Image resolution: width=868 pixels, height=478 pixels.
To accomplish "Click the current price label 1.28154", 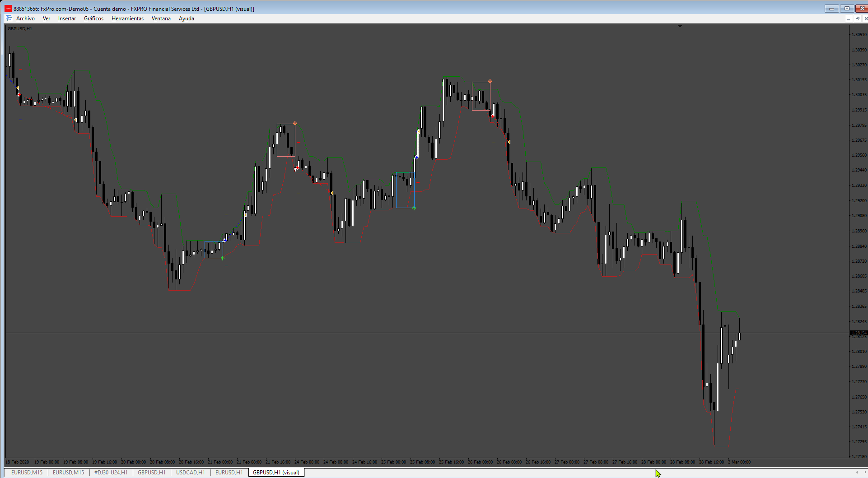I will pos(859,333).
